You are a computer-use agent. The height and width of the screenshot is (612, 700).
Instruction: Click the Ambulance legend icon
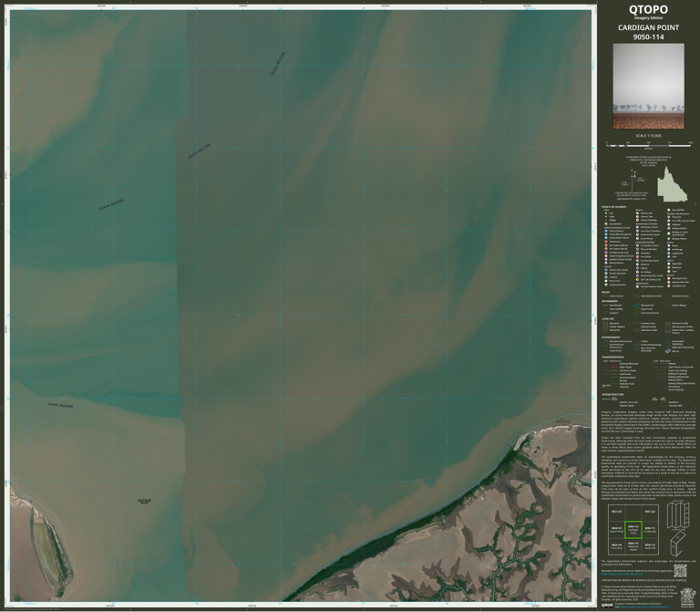point(606,242)
